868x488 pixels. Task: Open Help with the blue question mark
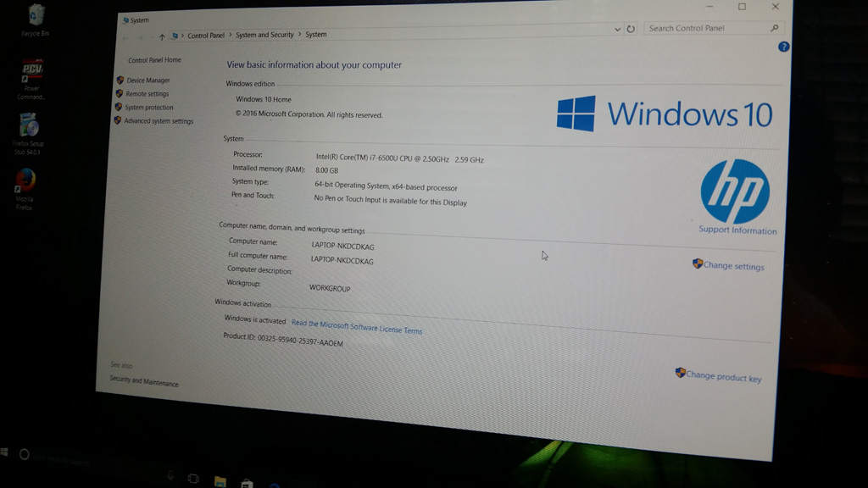click(x=783, y=47)
